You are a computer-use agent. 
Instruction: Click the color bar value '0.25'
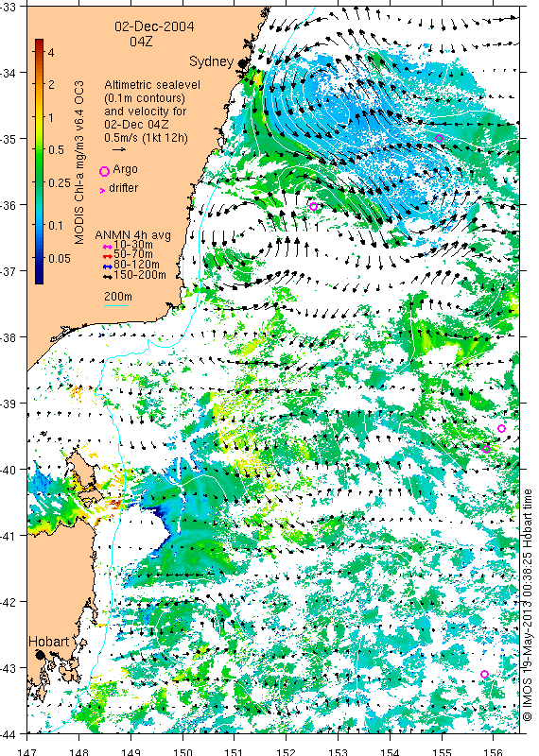60,182
